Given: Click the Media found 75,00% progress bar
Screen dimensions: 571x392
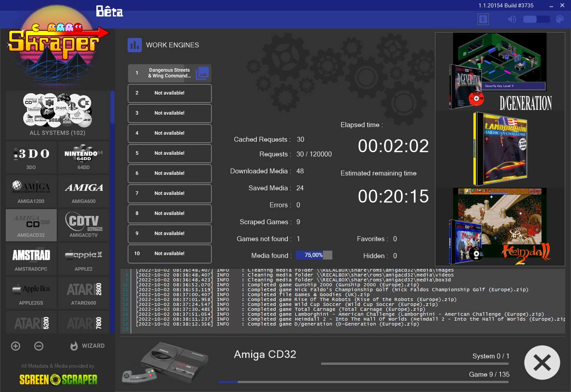Looking at the screenshot, I should click(x=314, y=255).
